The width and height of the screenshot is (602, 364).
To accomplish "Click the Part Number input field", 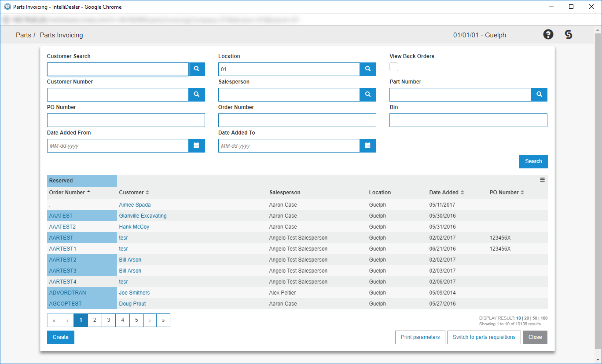I will click(460, 95).
